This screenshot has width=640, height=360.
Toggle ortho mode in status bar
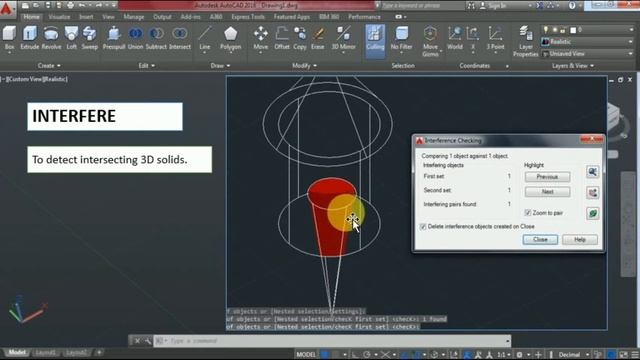[355, 354]
